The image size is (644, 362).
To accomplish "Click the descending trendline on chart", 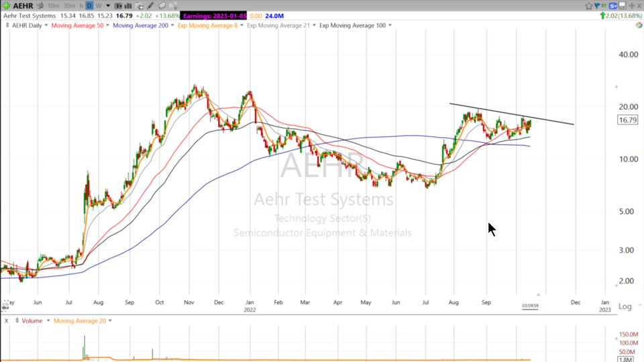I will click(512, 114).
